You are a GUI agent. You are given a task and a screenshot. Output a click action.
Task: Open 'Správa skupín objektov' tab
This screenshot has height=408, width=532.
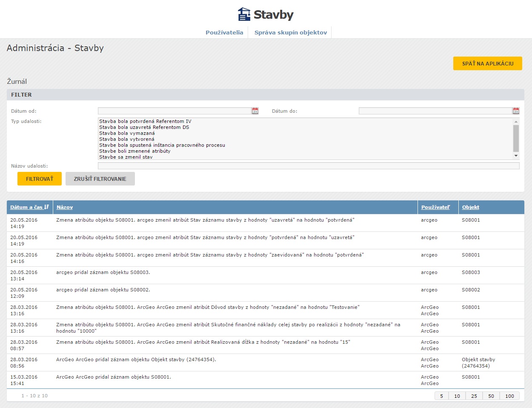pos(290,32)
